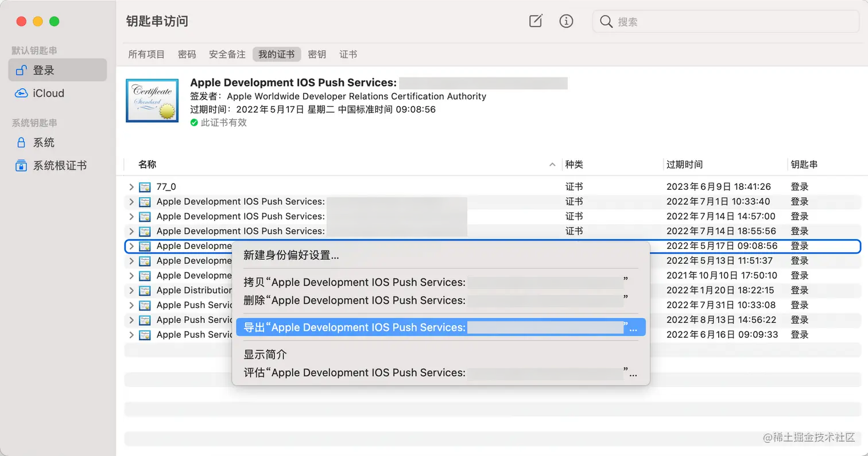Click the 2023年6月9日 18:41:26 expiry cell
868x456 pixels.
pyautogui.click(x=719, y=187)
